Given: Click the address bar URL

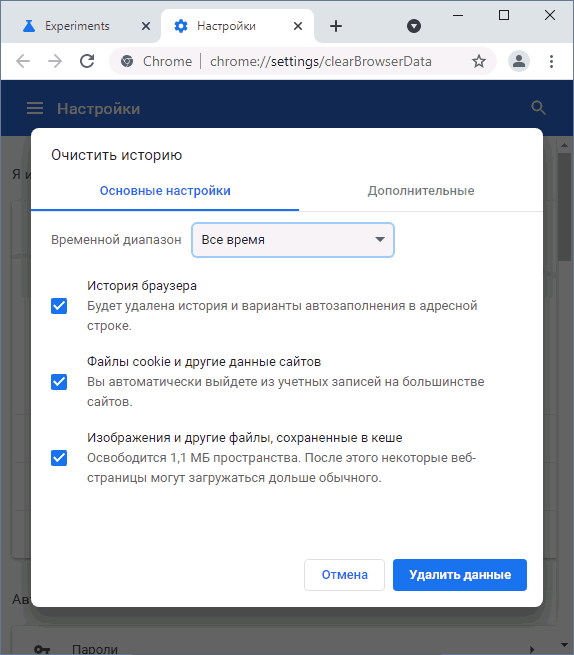Looking at the screenshot, I should tap(320, 61).
